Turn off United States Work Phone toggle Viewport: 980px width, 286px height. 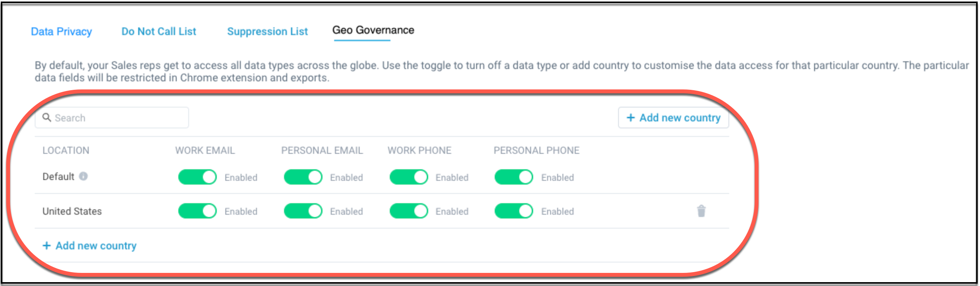click(x=409, y=211)
